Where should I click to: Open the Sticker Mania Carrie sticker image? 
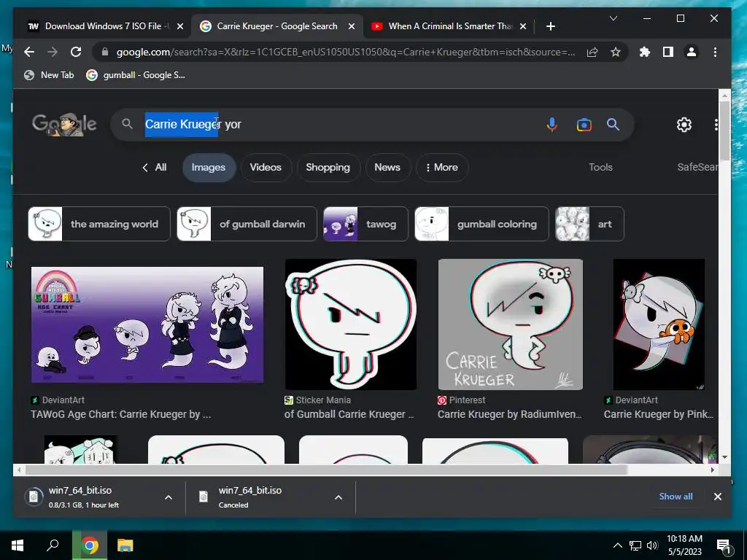[351, 324]
